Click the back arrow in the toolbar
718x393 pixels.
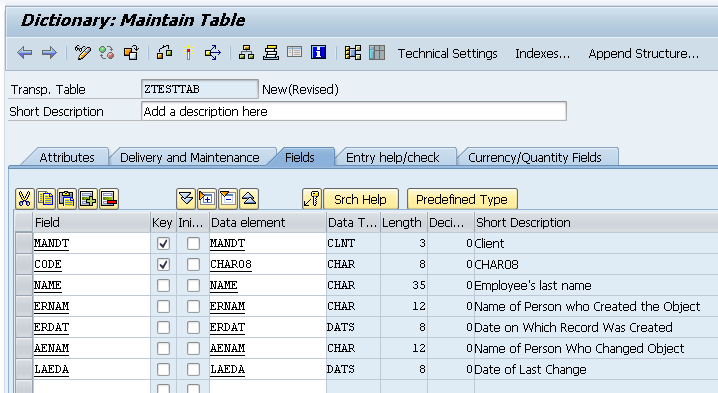(24, 53)
